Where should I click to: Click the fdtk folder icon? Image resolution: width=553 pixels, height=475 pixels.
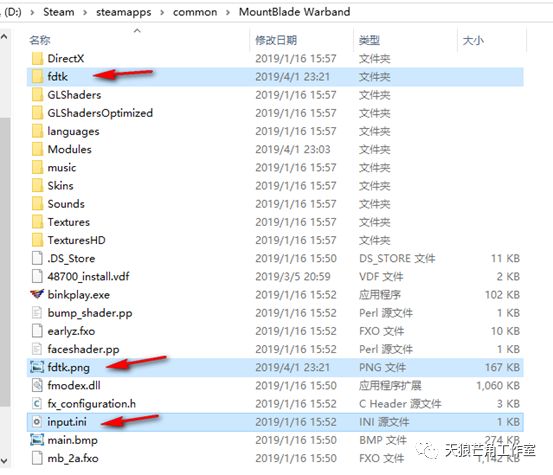tap(37, 77)
